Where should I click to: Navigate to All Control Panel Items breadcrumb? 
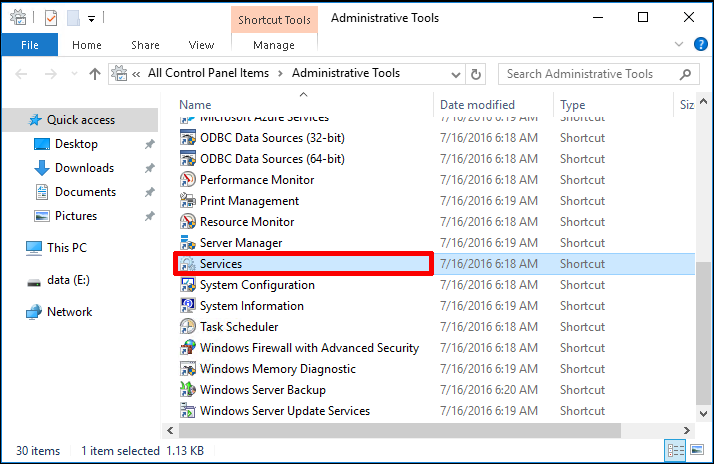208,73
